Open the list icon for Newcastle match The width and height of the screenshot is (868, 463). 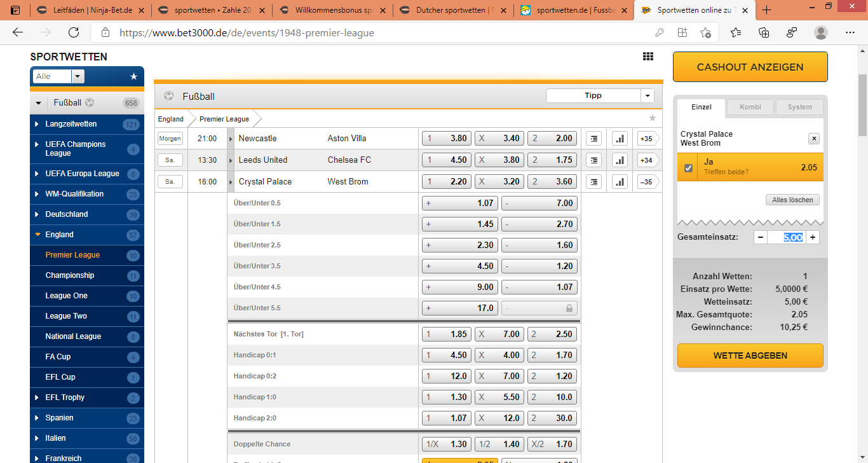click(593, 138)
